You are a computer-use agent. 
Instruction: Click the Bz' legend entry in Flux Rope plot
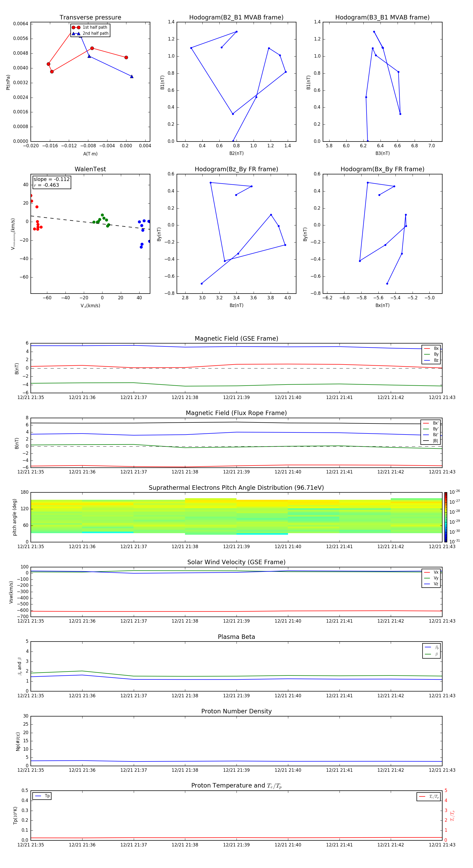pos(431,435)
